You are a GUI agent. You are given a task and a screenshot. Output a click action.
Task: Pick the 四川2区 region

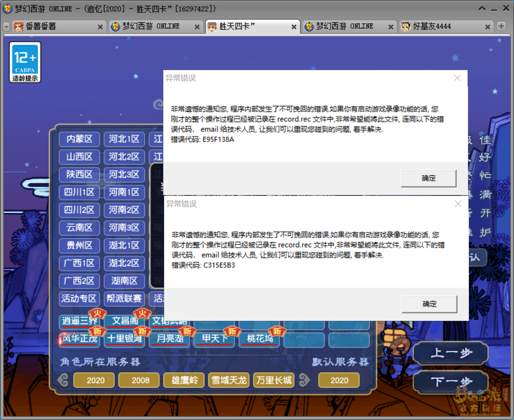(x=79, y=210)
